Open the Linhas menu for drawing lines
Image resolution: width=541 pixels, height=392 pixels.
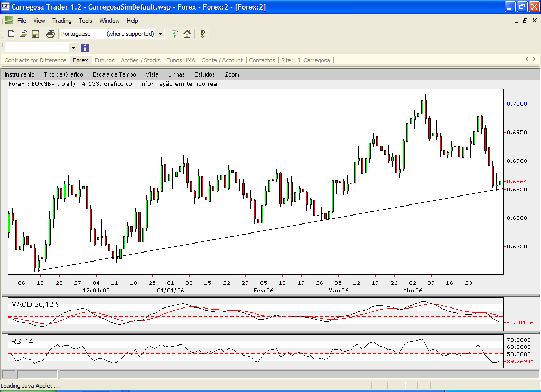[176, 74]
